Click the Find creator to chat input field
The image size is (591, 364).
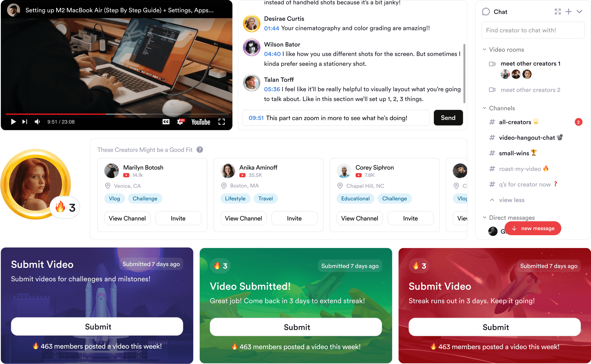(533, 30)
